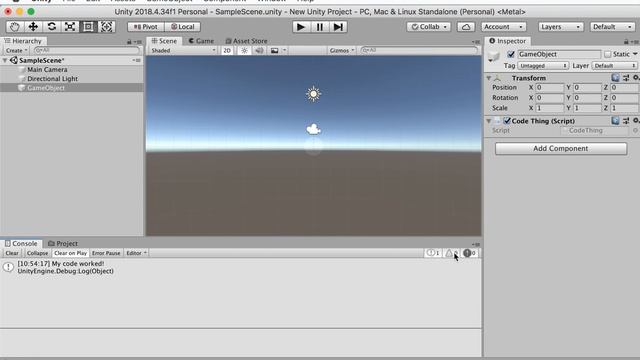Toggle Collapse in the Console
Image resolution: width=640 pixels, height=360 pixels.
pyautogui.click(x=37, y=253)
